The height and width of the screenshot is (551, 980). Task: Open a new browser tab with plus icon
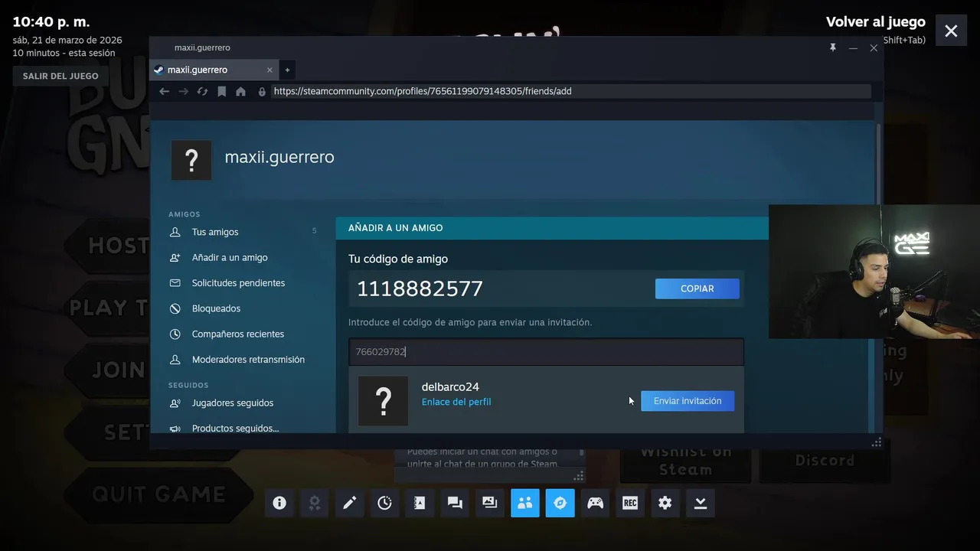pos(287,70)
